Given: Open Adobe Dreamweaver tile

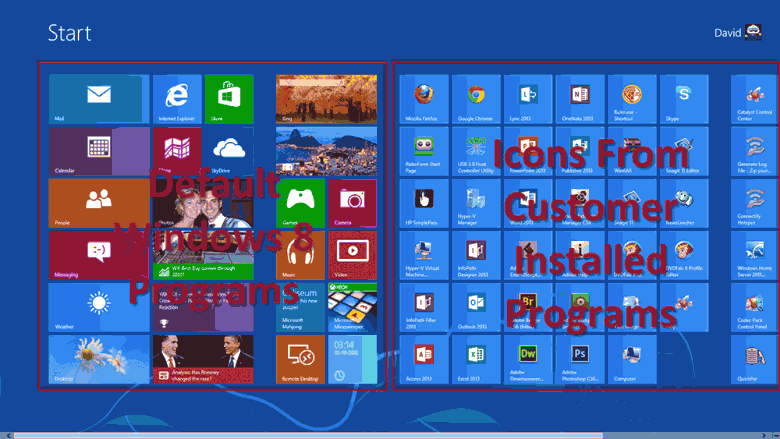Looking at the screenshot, I should click(528, 359).
